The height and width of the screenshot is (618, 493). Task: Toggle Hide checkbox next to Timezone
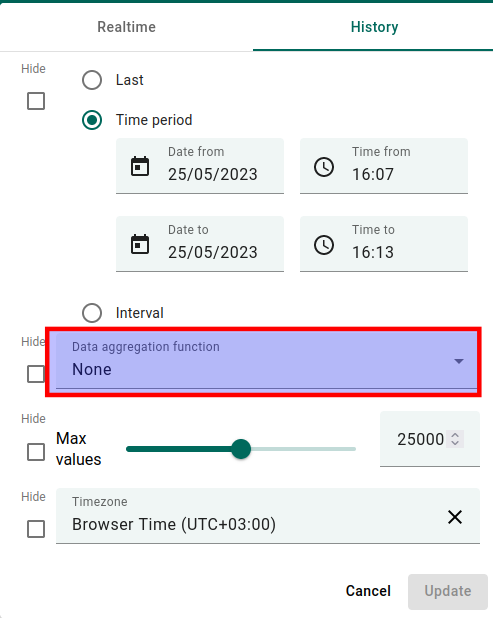(x=36, y=529)
